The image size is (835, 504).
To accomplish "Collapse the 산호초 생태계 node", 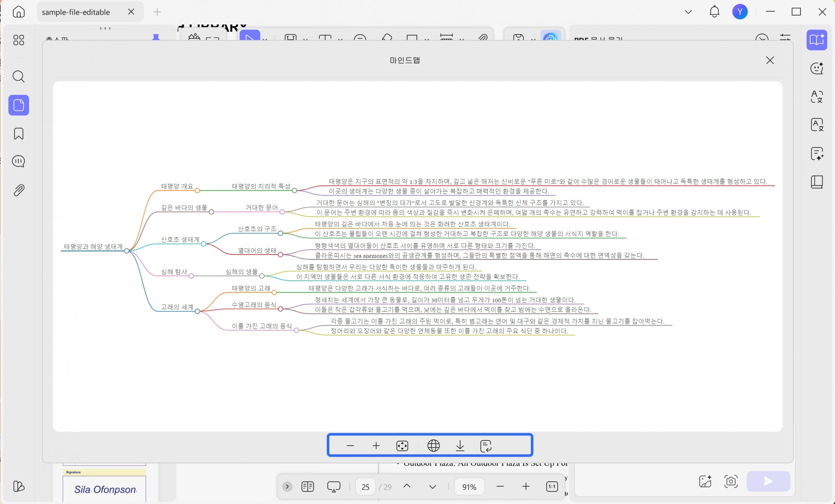I will pos(203,244).
